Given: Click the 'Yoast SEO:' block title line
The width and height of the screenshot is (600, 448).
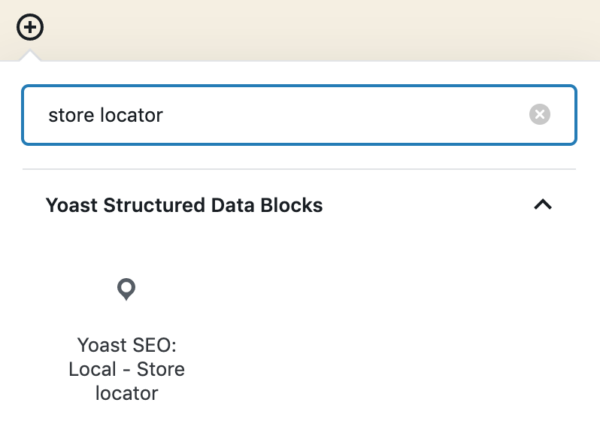Looking at the screenshot, I should coord(127,345).
